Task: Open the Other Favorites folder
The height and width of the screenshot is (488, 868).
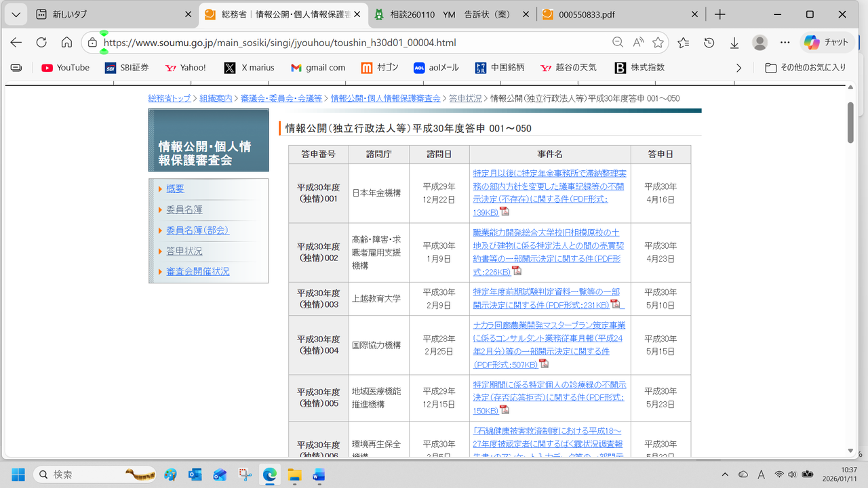Action: 806,68
